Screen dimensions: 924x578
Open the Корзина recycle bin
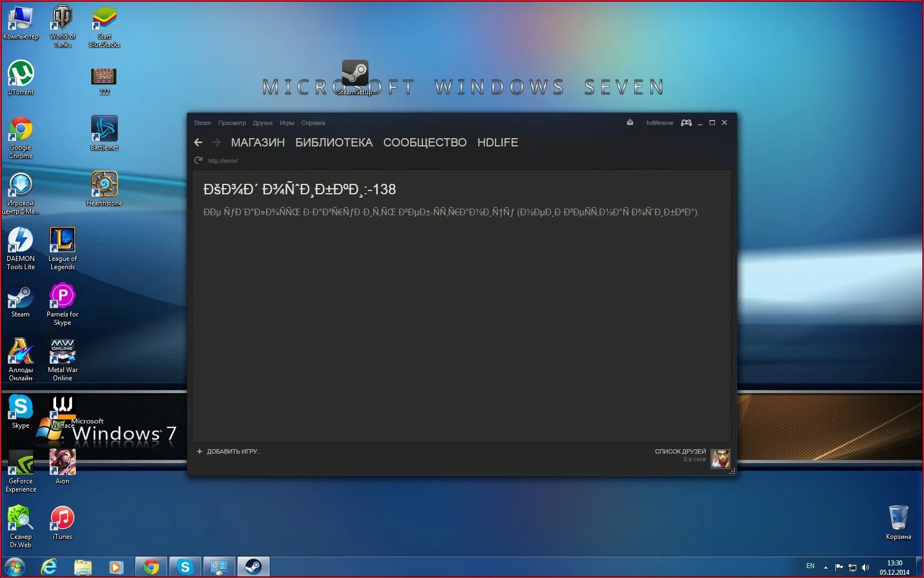[898, 523]
